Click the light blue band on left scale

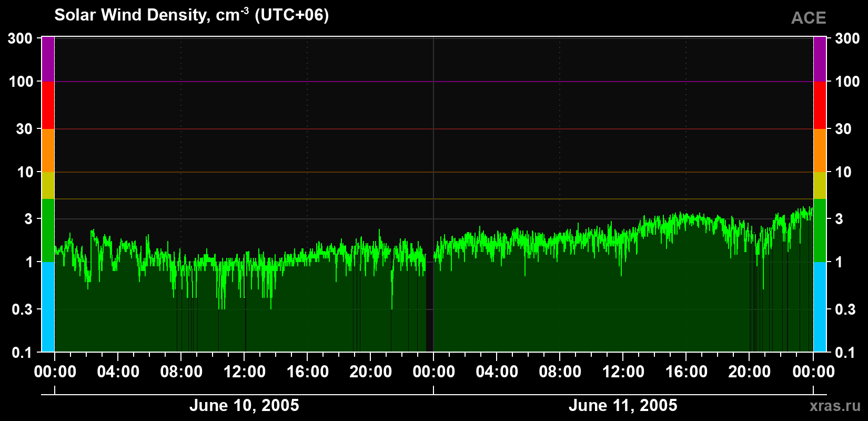click(48, 307)
